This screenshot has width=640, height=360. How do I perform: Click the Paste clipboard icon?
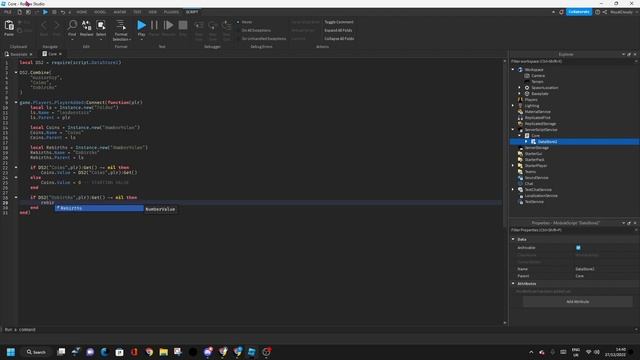coord(9,27)
